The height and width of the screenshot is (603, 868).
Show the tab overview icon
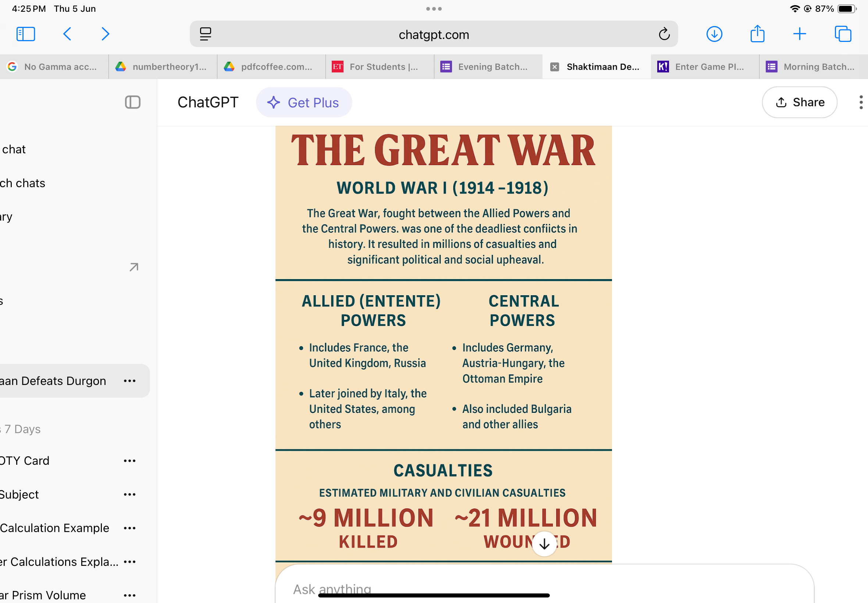(x=842, y=34)
